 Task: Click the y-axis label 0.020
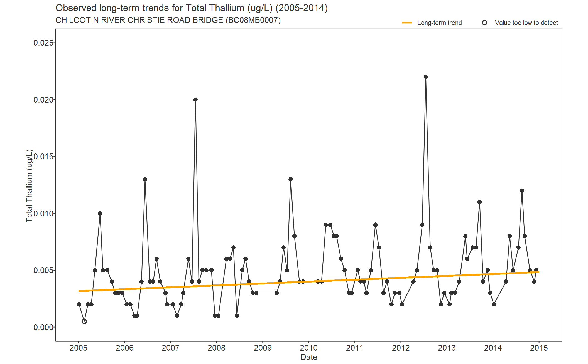click(43, 100)
